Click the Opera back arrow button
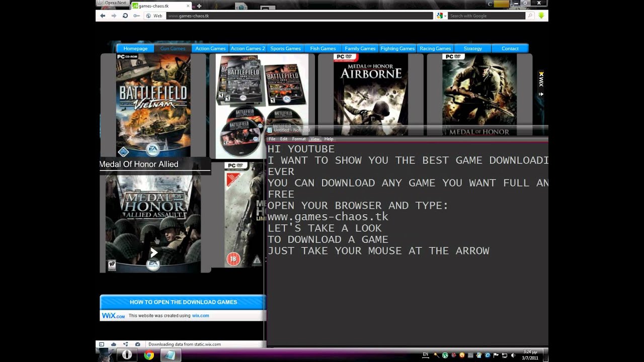The image size is (644, 362). pos(103,16)
